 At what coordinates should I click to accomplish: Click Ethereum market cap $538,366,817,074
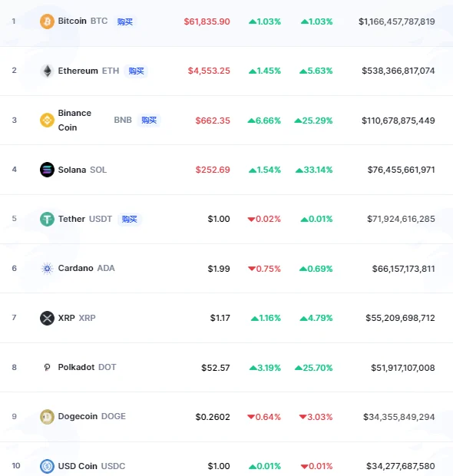tap(398, 71)
